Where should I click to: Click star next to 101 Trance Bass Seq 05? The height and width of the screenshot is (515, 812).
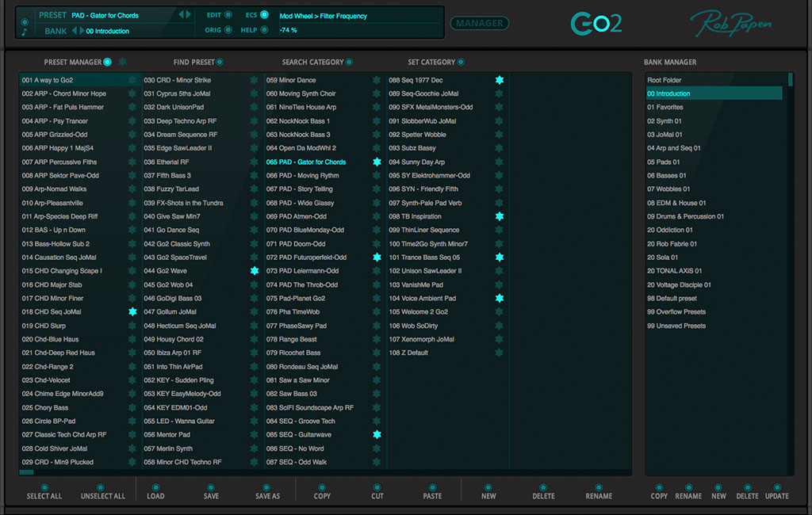click(x=499, y=257)
